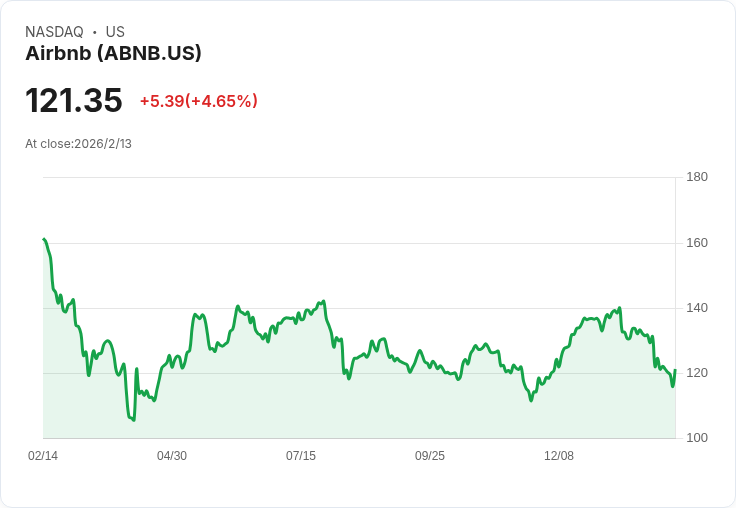
Task: Click the 121.35 closing price
Action: [x=74, y=101]
